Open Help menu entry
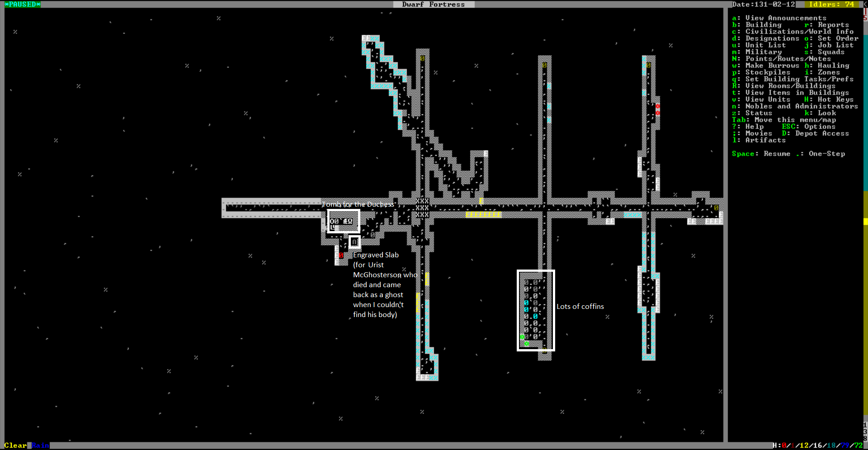This screenshot has height=450, width=868. 747,127
